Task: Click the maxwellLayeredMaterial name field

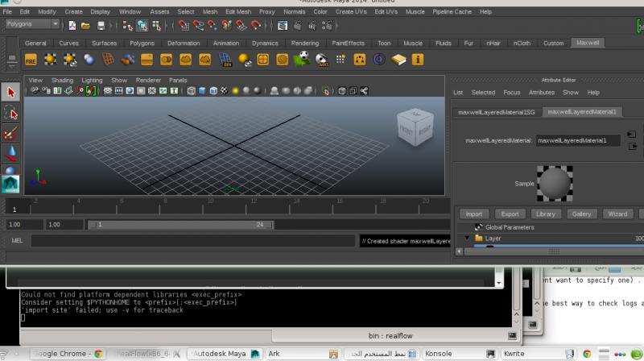Action: [x=577, y=141]
